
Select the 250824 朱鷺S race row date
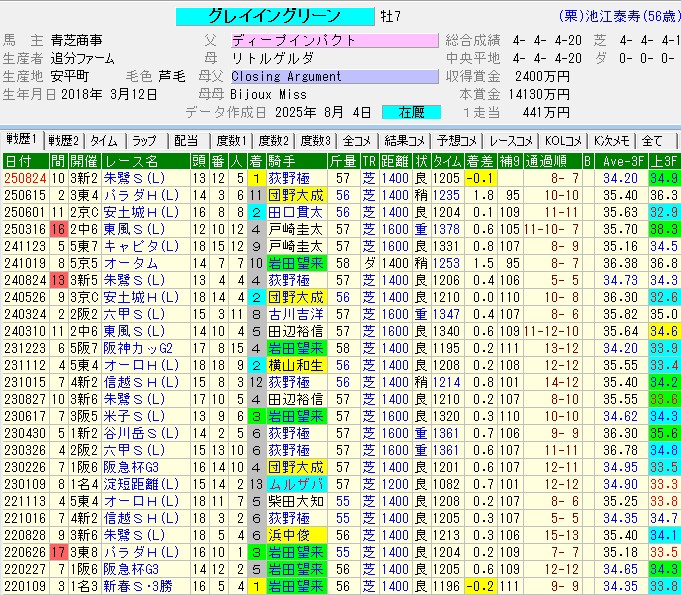[24, 178]
